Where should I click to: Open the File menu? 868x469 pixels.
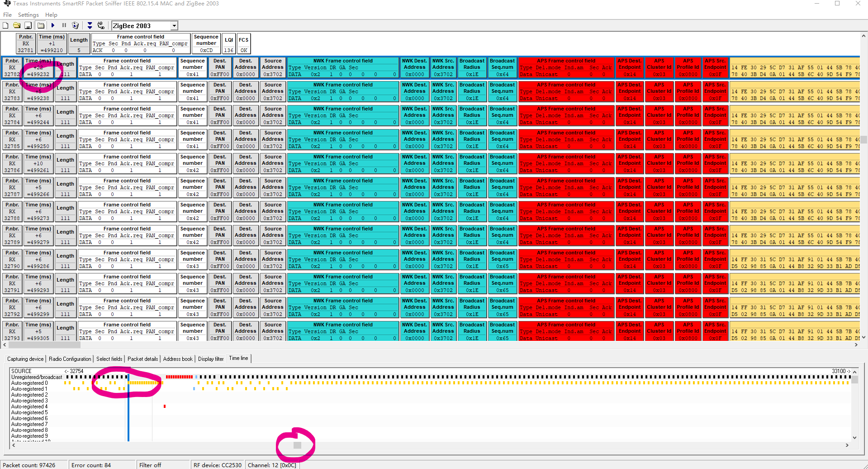[7, 15]
